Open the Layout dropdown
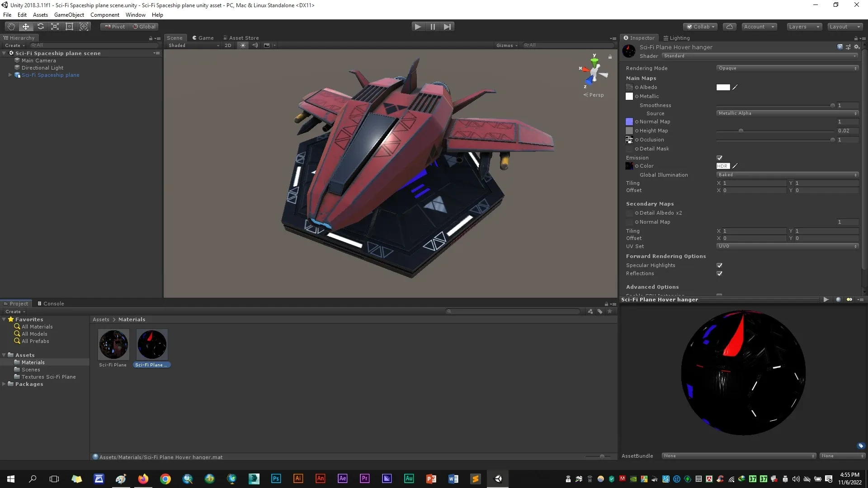This screenshot has width=868, height=488. coord(844,27)
